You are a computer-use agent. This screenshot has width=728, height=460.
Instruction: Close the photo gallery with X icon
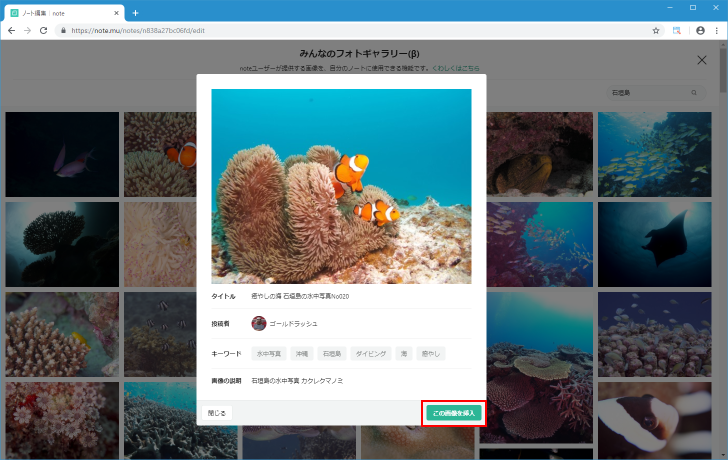pos(702,60)
